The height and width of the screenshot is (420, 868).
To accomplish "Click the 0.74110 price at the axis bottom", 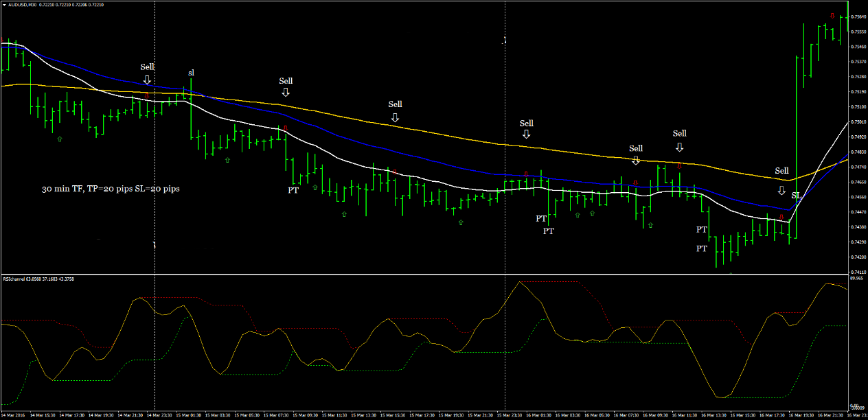I will [x=857, y=272].
